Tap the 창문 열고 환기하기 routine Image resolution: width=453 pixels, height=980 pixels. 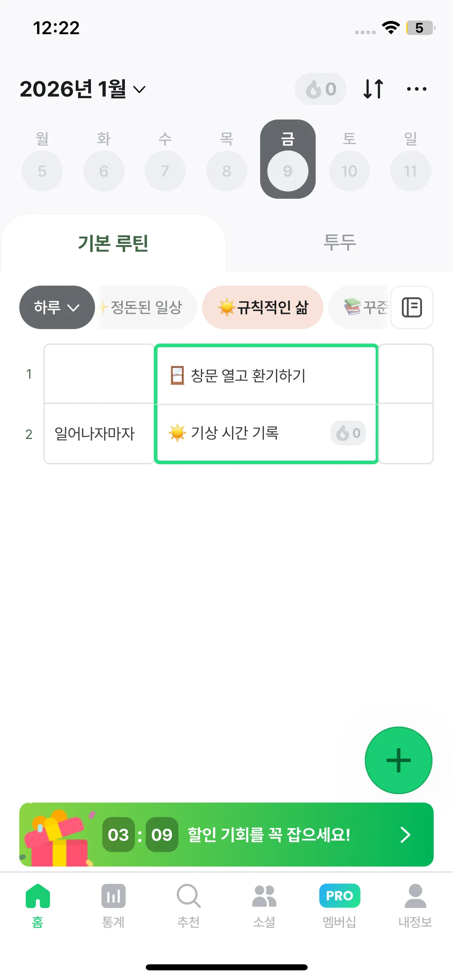point(248,375)
